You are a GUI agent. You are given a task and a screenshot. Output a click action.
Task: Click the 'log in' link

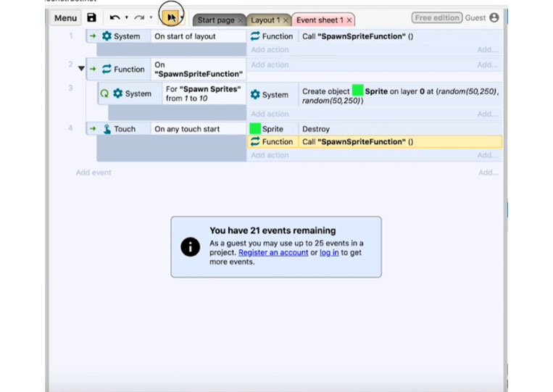click(x=329, y=252)
